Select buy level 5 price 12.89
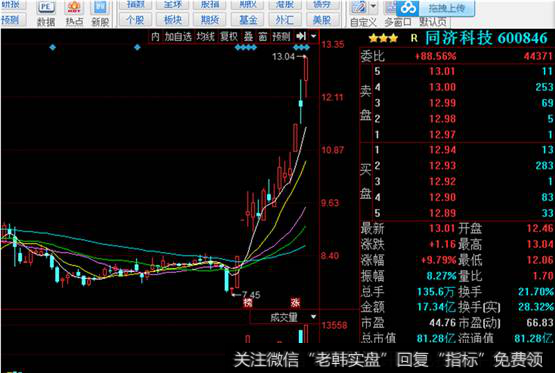The width and height of the screenshot is (555, 373). 442,213
